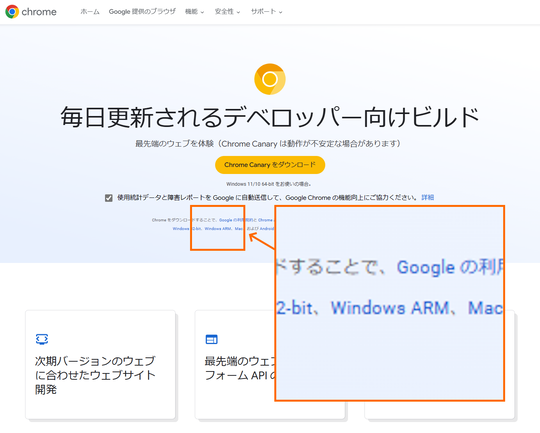Download Chrome Canary with the yellow button
The image size is (540, 433).
(270, 165)
